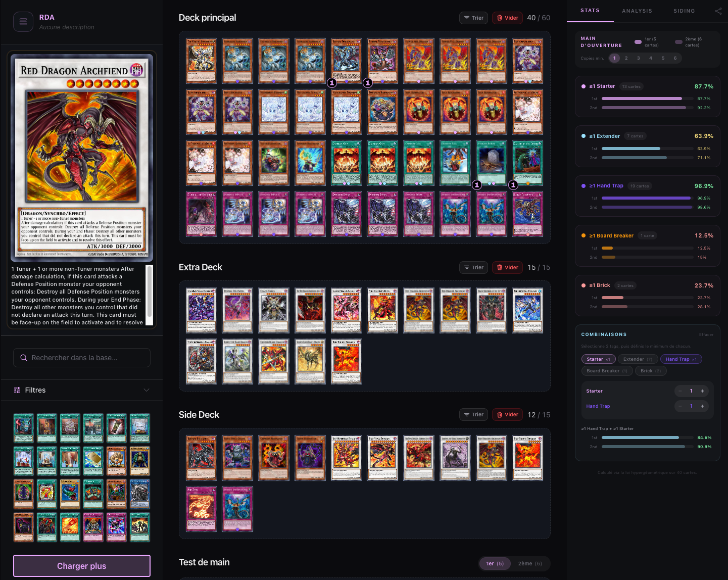The image size is (728, 580).
Task: Decrease the Hand Trap minimum with minus
Action: pos(680,406)
